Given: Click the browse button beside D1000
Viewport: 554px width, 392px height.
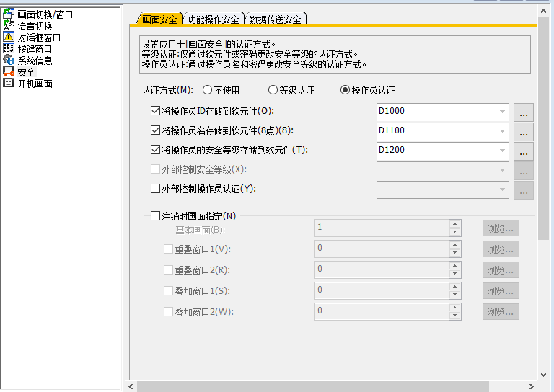Looking at the screenshot, I should [x=523, y=112].
